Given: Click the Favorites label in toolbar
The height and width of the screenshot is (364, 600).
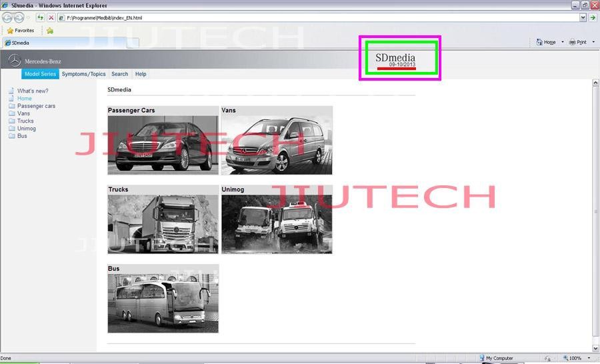Looking at the screenshot, I should pos(25,30).
